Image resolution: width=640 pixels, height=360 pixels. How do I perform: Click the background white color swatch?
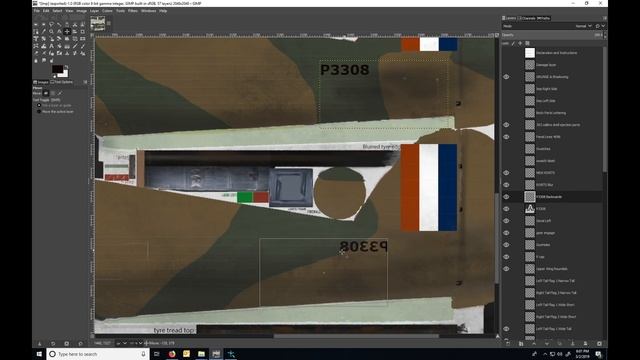tap(65, 74)
